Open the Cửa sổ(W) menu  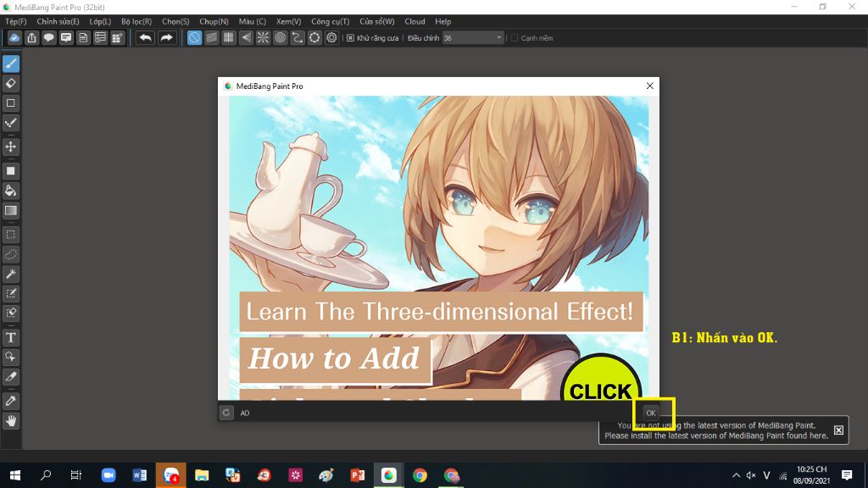[377, 21]
